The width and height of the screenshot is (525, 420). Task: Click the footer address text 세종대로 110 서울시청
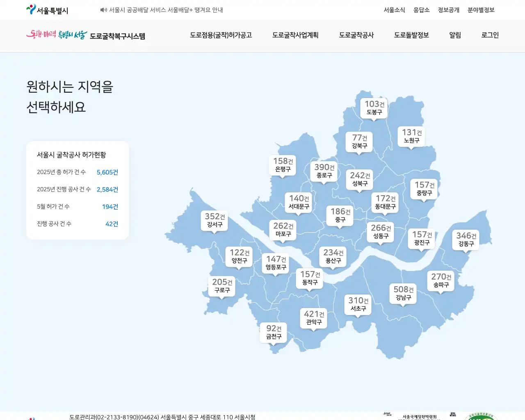(228, 417)
